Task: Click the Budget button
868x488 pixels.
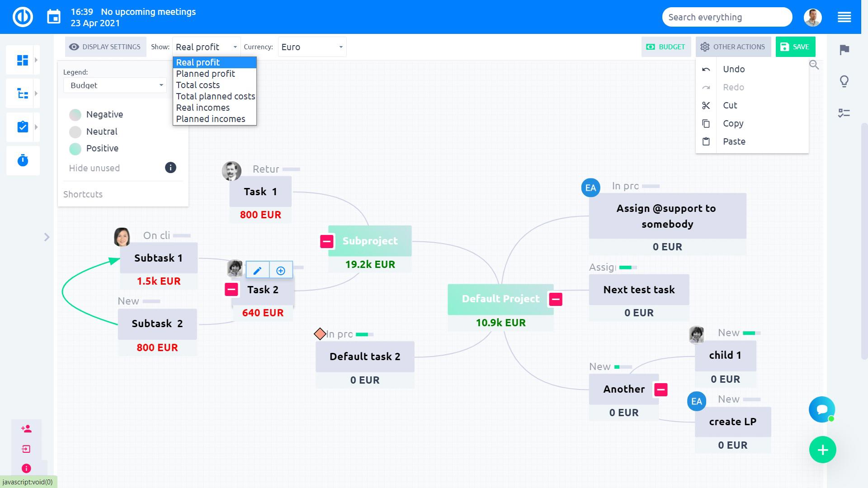Action: click(665, 47)
